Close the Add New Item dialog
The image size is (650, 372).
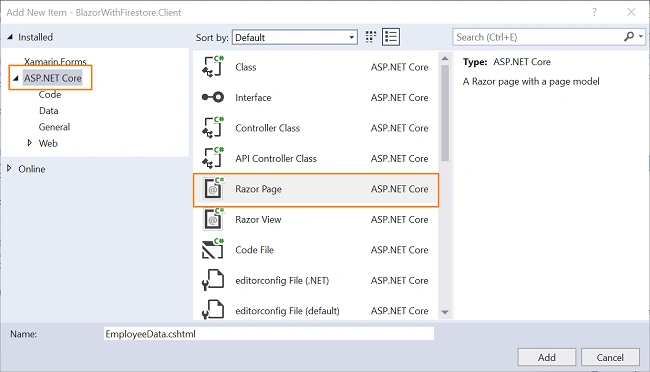pos(631,12)
